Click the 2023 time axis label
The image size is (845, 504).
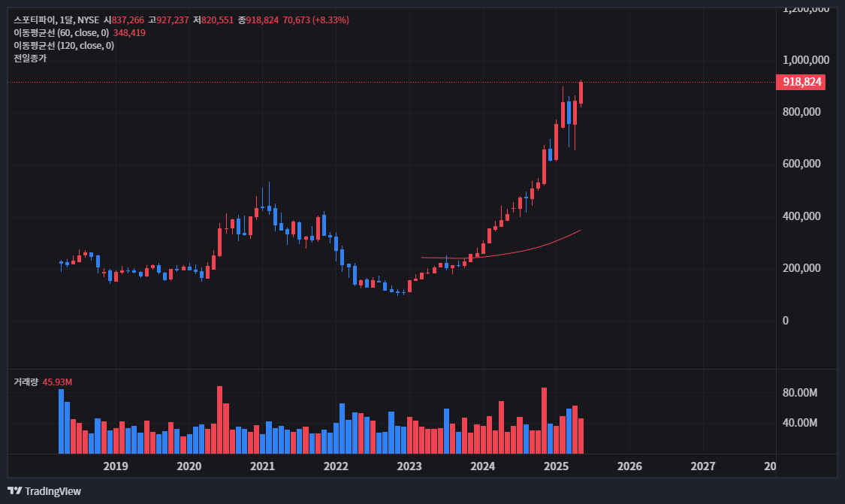coord(409,466)
